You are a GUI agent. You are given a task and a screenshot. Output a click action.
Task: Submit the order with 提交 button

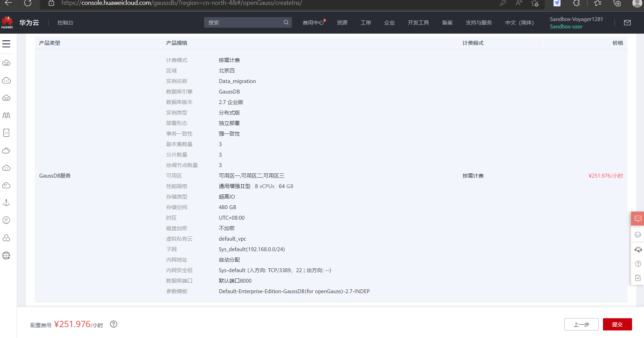[617, 324]
